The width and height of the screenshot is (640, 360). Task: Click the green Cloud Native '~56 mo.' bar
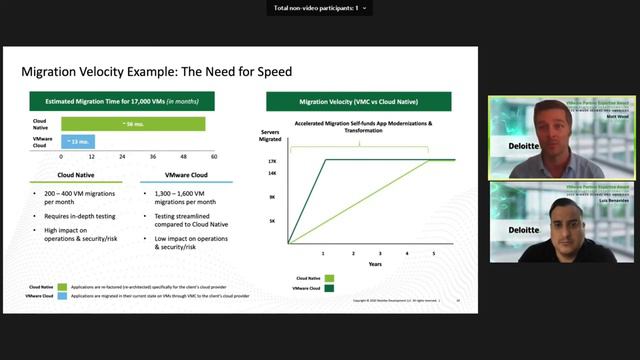click(x=133, y=124)
